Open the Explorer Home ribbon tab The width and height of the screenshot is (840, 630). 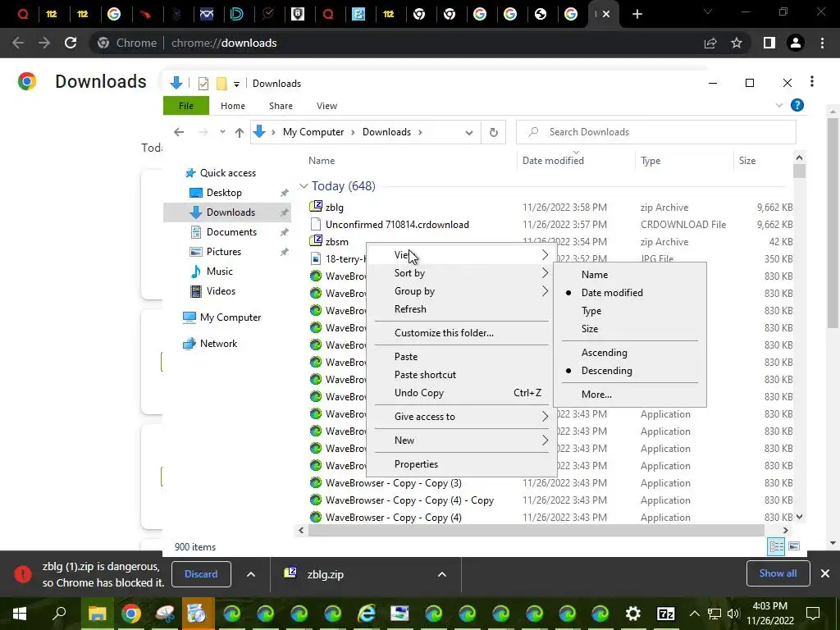point(232,106)
